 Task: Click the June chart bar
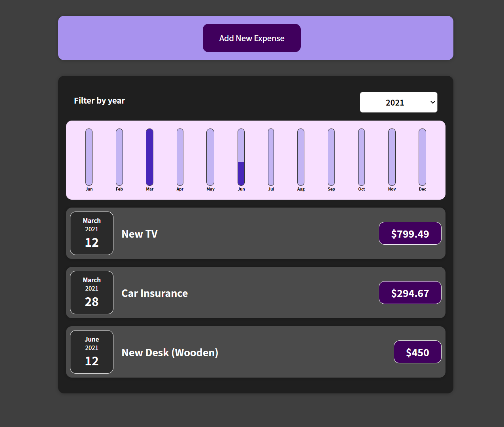241,157
